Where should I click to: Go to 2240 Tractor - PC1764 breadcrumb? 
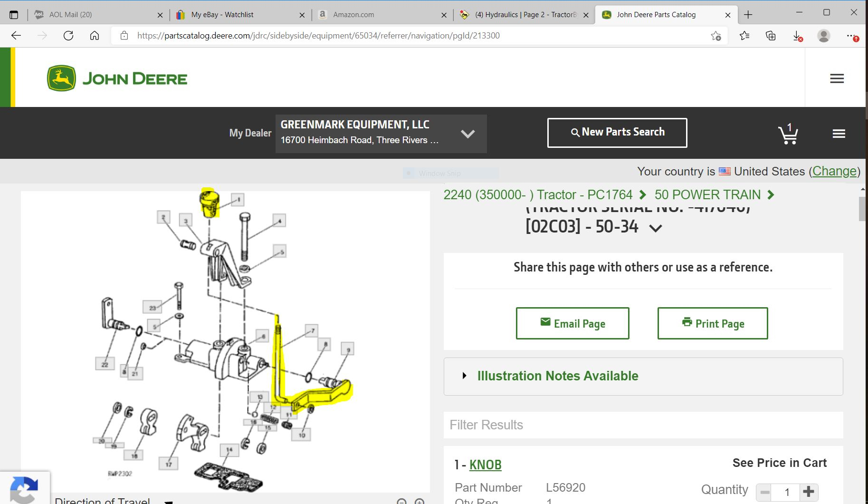[538, 195]
